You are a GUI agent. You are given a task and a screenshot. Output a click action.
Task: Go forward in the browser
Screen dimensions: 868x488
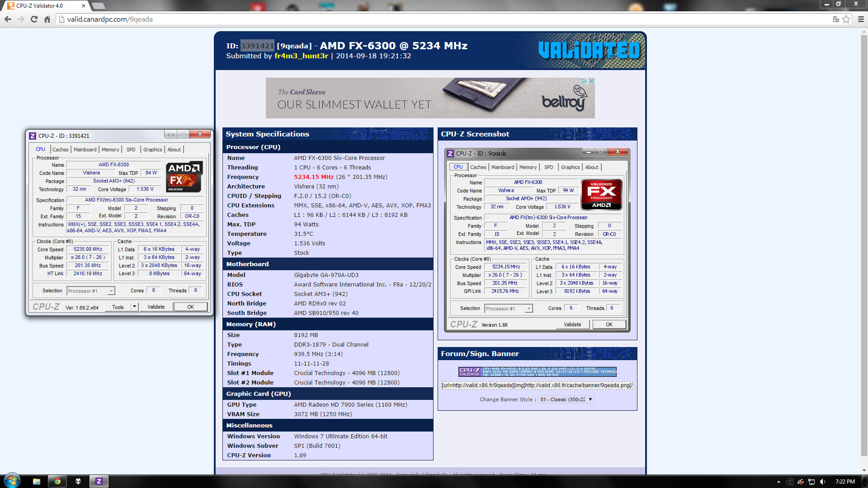tap(21, 19)
